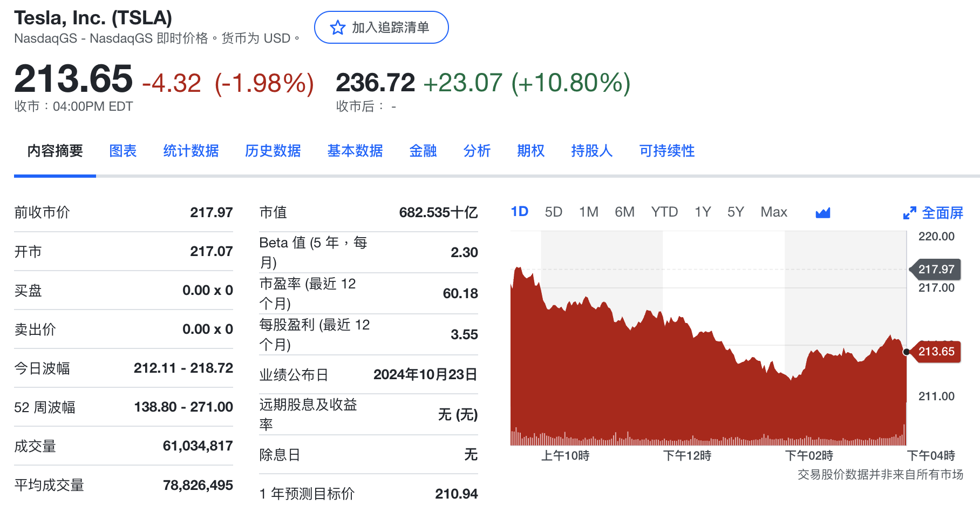
Task: Select the 5D chart range
Action: click(x=554, y=212)
